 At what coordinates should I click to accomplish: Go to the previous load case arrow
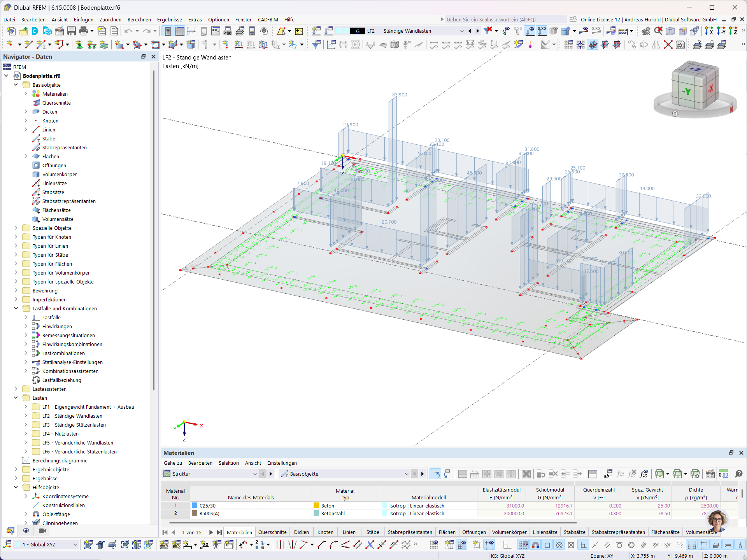click(470, 31)
